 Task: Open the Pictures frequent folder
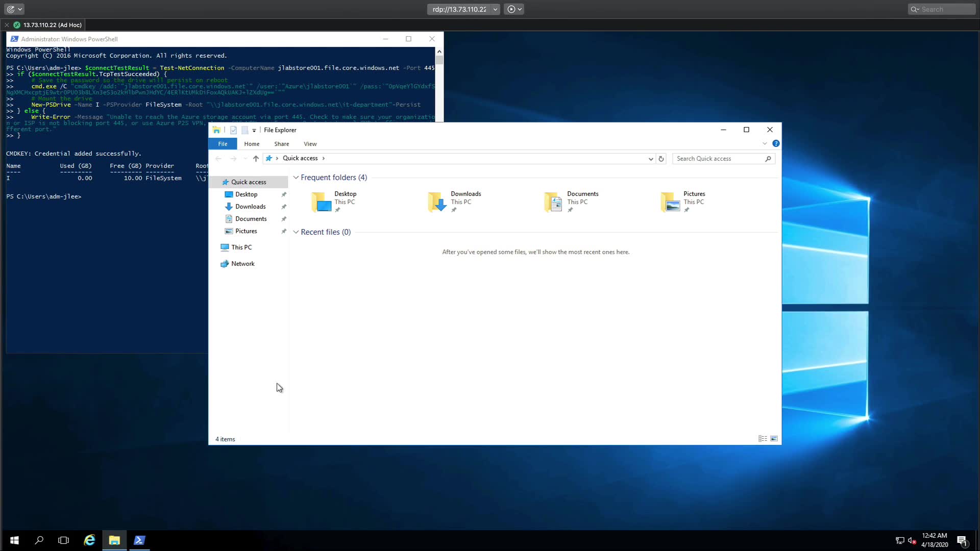coord(683,202)
